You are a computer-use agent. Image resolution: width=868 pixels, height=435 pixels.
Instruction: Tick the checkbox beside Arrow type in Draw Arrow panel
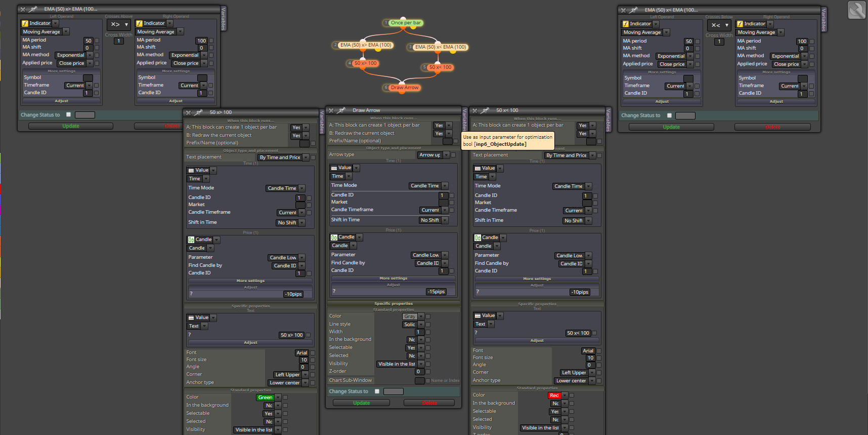(453, 155)
